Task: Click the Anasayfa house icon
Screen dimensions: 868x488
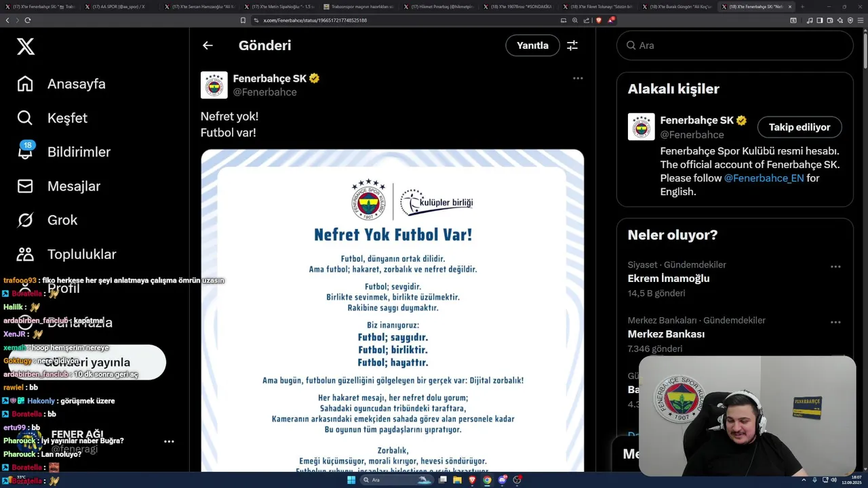Action: [x=25, y=84]
